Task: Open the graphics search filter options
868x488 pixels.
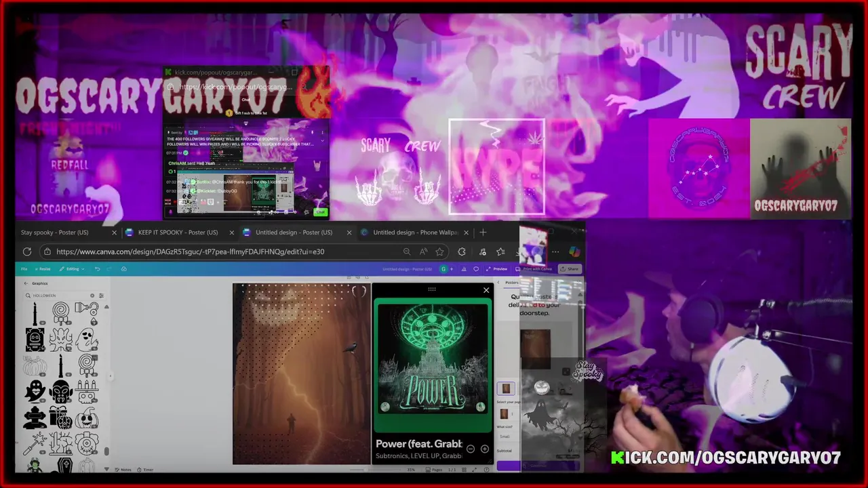Action: (x=101, y=296)
